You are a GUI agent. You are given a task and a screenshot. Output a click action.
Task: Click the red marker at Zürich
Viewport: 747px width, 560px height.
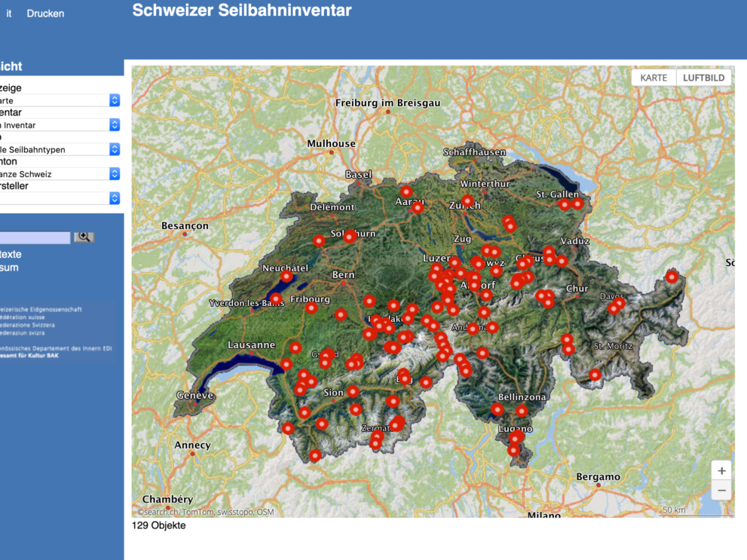tap(467, 201)
